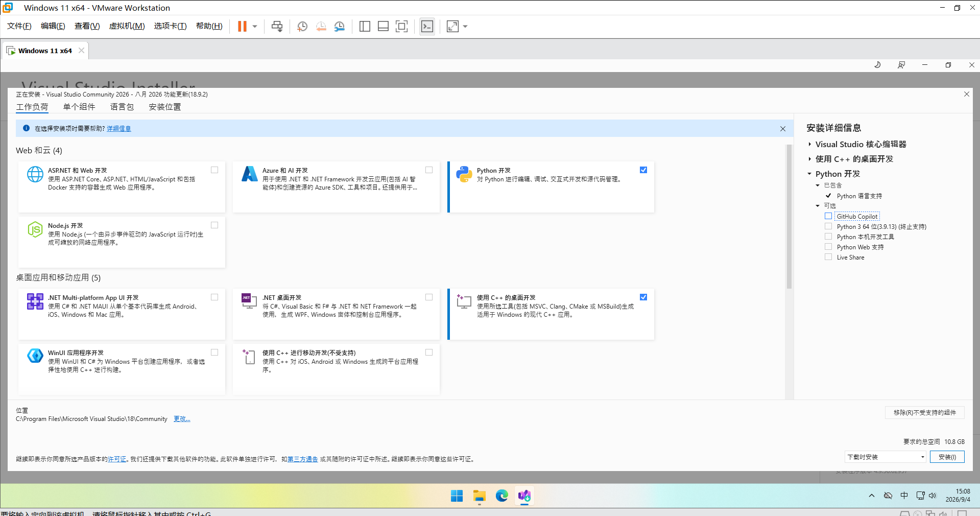Collapse the 已包含 group
This screenshot has height=516, width=980.
(818, 185)
